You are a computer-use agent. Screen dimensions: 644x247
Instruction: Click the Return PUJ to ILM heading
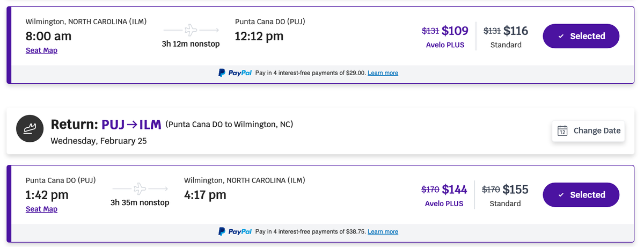coord(106,125)
